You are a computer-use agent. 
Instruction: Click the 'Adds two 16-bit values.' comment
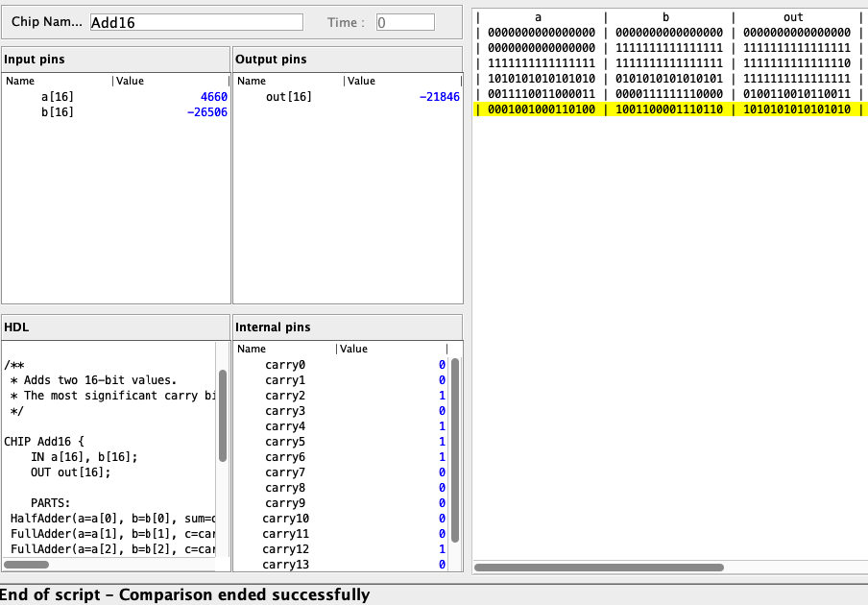pyautogui.click(x=100, y=380)
